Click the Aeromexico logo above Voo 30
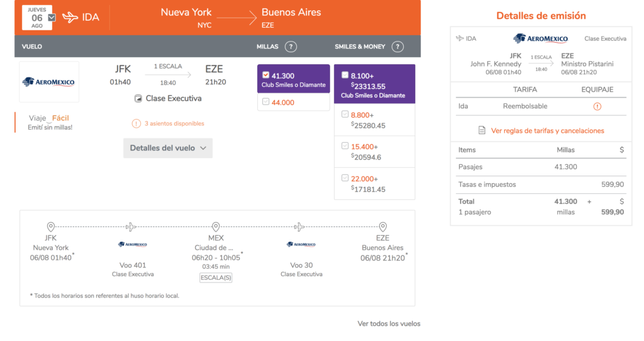The width and height of the screenshot is (644, 341). coord(301,245)
